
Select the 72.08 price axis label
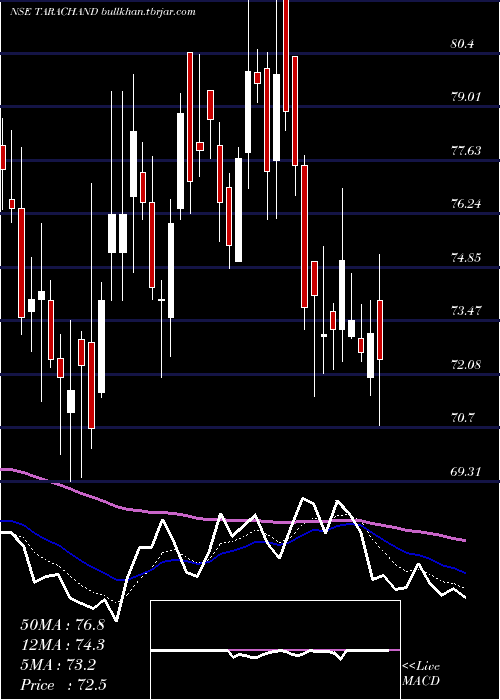(x=466, y=365)
